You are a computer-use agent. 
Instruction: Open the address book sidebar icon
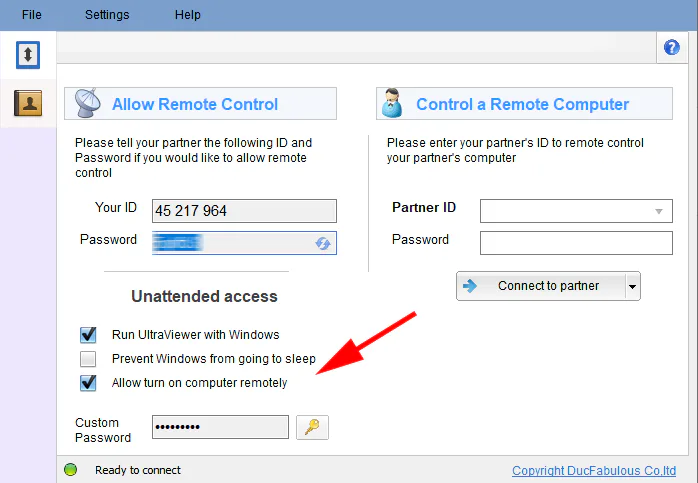28,102
